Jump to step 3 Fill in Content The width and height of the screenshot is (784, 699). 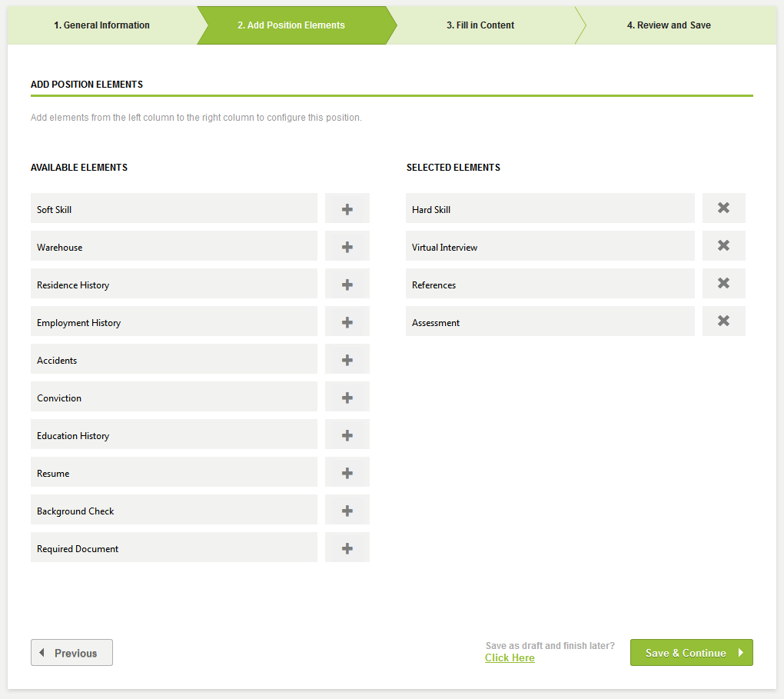pos(480,25)
